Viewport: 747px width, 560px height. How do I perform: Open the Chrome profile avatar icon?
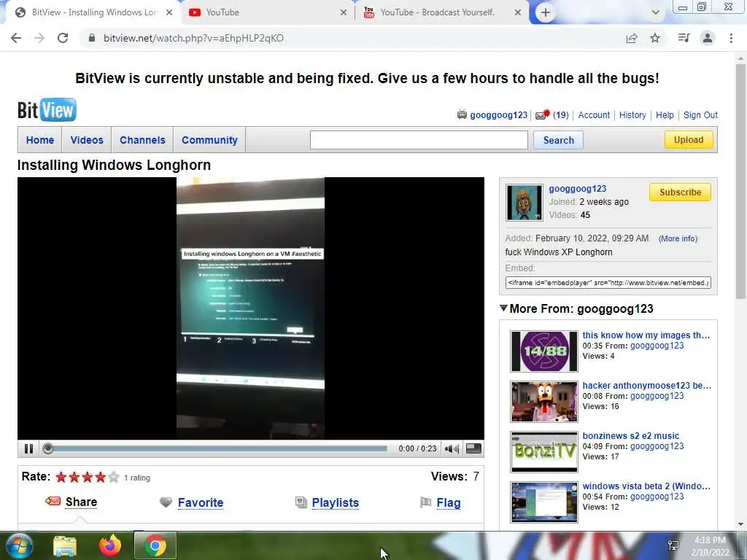[x=708, y=38]
